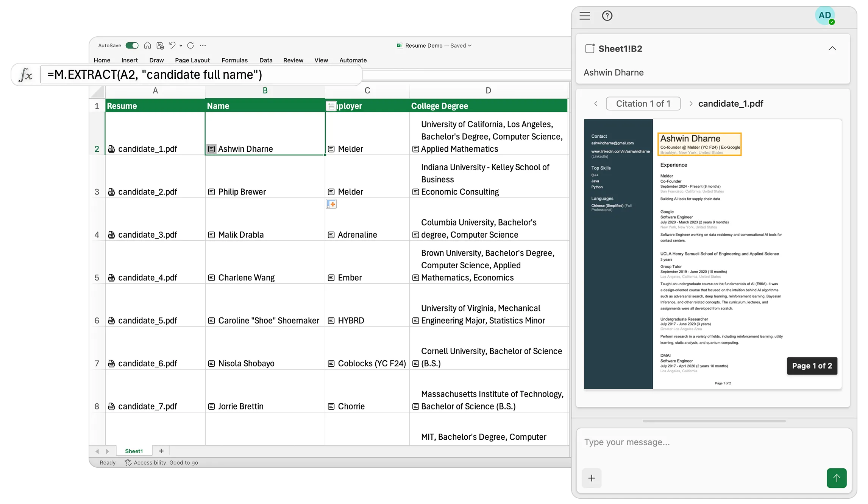The height and width of the screenshot is (504, 868).
Task: Click the Excel file icon beside Resume Demo
Action: point(400,45)
